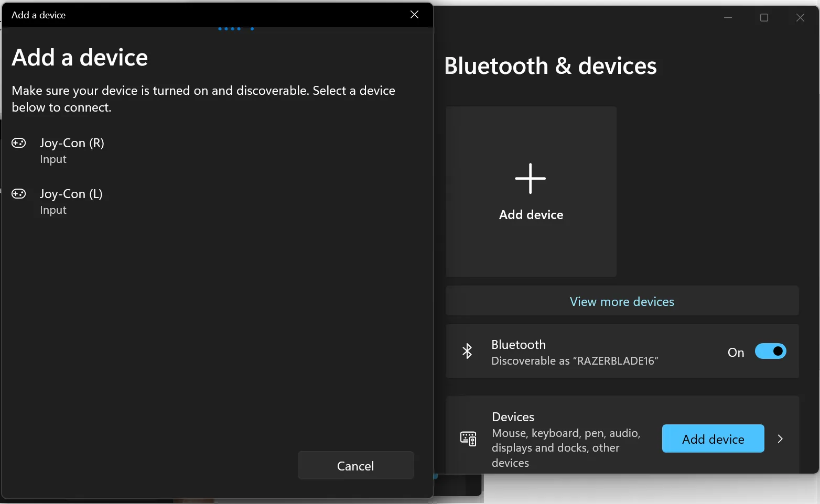Select the Joy-Con (R) device
The width and height of the screenshot is (820, 504).
point(217,150)
